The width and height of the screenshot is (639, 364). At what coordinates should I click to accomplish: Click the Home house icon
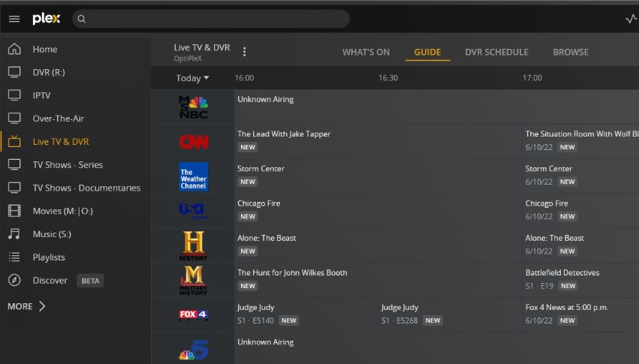[x=14, y=49]
